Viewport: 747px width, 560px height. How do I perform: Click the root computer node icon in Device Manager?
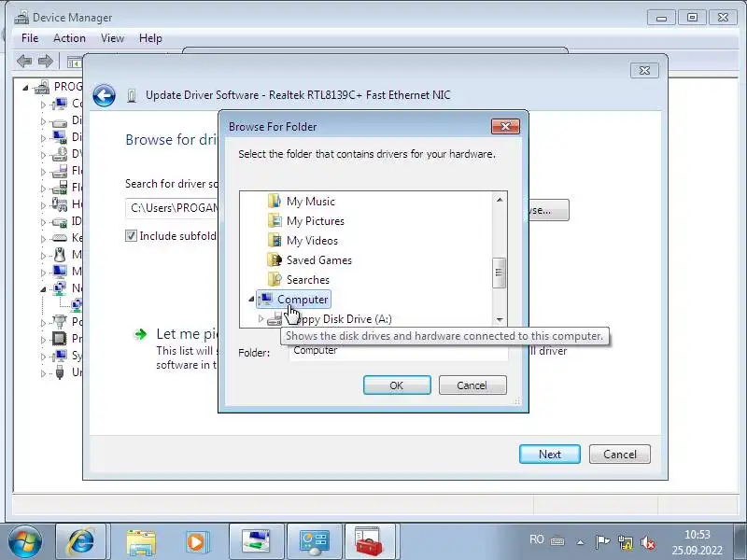(x=42, y=87)
